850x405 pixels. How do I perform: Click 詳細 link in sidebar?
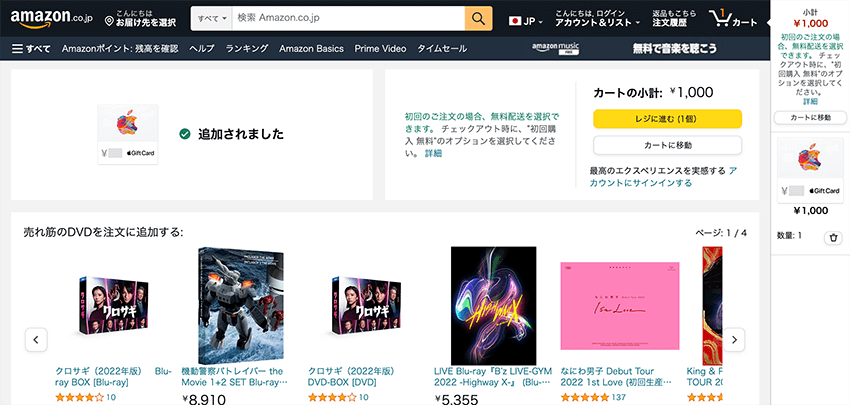pyautogui.click(x=810, y=101)
